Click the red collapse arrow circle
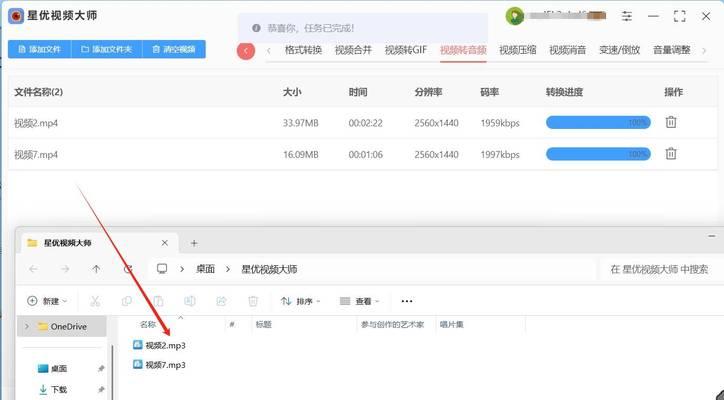The height and width of the screenshot is (400, 724). click(x=246, y=50)
